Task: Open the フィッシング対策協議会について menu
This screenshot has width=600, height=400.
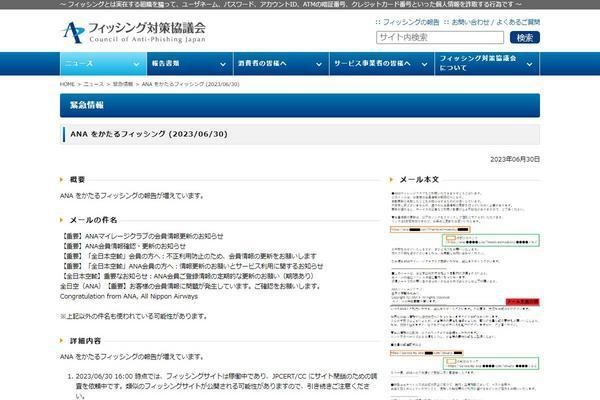Action: coord(487,64)
